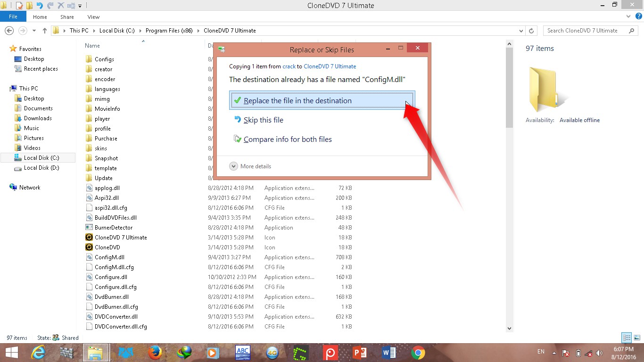Click the Rename quick access icon
Viewport: 644px width, 362px height.
coord(71,6)
